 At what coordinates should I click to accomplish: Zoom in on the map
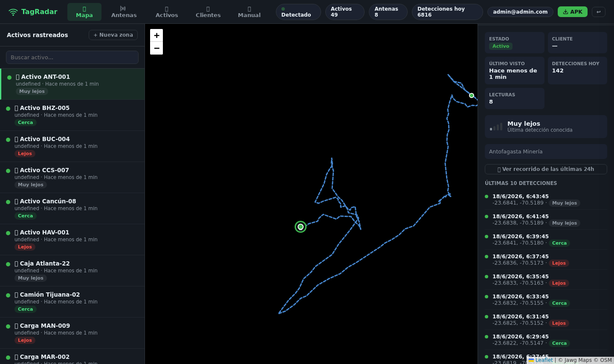pyautogui.click(x=156, y=35)
